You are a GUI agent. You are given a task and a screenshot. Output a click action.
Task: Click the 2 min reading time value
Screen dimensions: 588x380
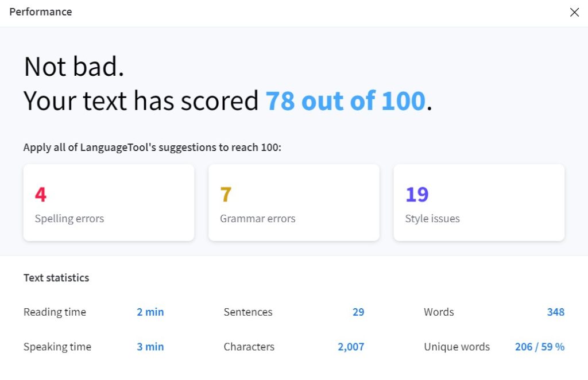point(150,312)
